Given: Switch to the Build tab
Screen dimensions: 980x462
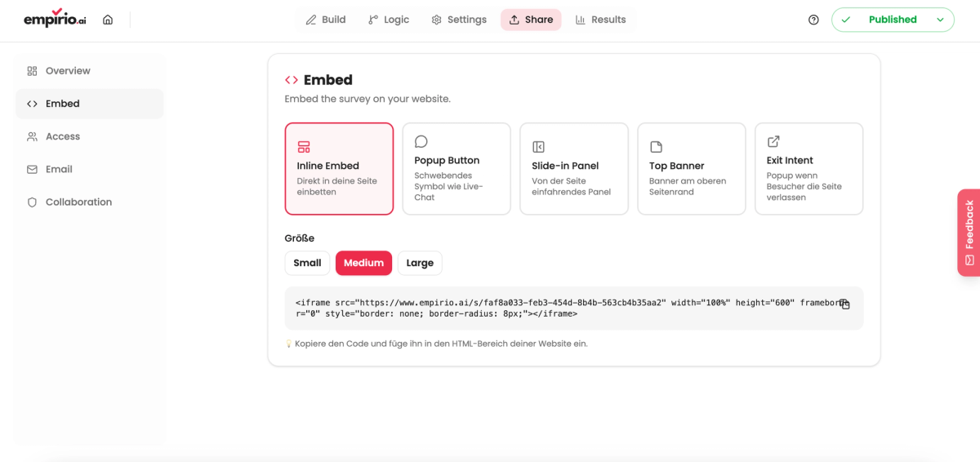Looking at the screenshot, I should tap(326, 20).
